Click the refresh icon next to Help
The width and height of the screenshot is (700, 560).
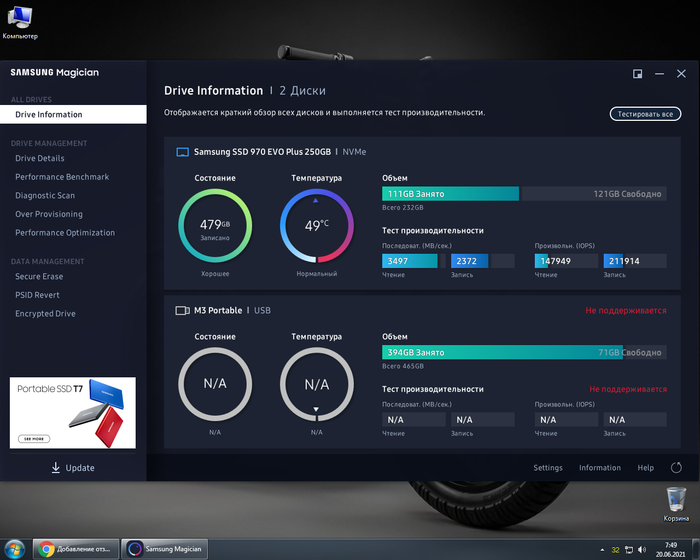pos(676,468)
